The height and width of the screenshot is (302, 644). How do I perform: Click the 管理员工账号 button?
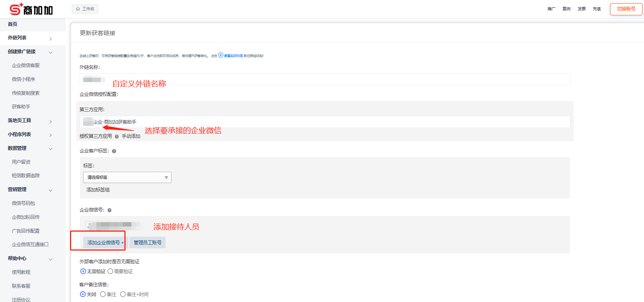pos(147,243)
